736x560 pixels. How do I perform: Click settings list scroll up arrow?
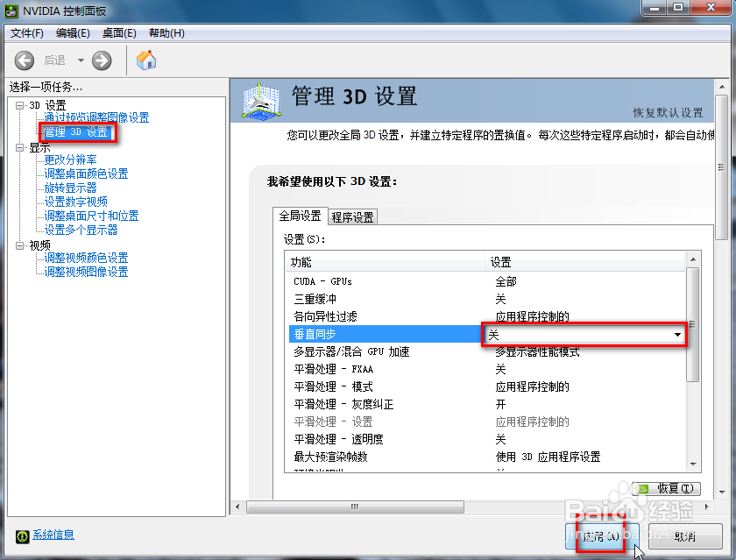point(693,259)
